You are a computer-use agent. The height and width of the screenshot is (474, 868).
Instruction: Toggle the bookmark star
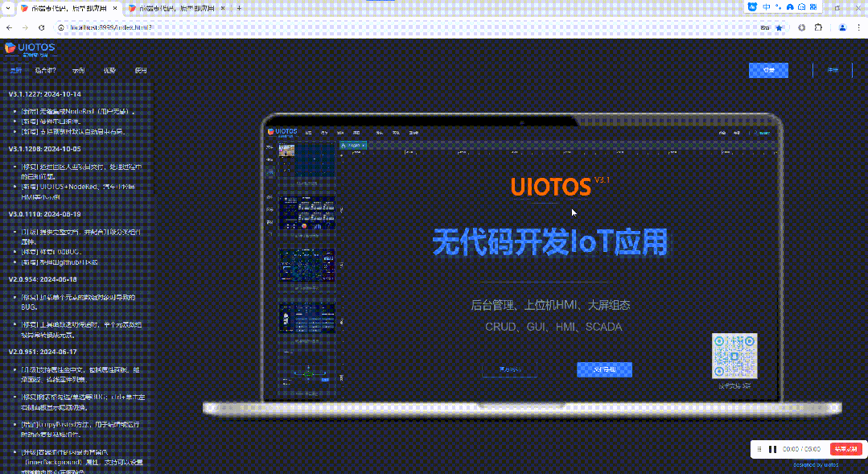780,27
